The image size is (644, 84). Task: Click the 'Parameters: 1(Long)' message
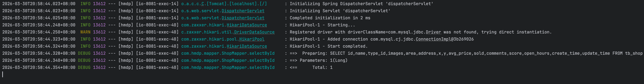[x=323, y=60]
